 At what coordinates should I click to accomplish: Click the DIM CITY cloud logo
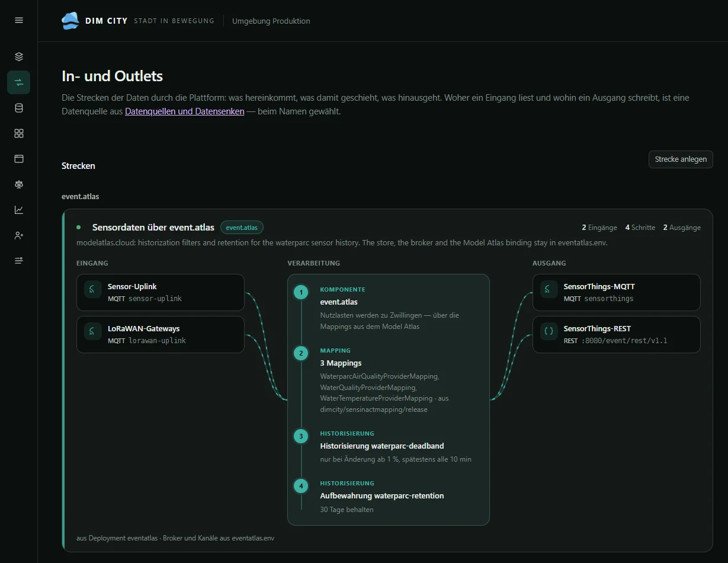[70, 21]
